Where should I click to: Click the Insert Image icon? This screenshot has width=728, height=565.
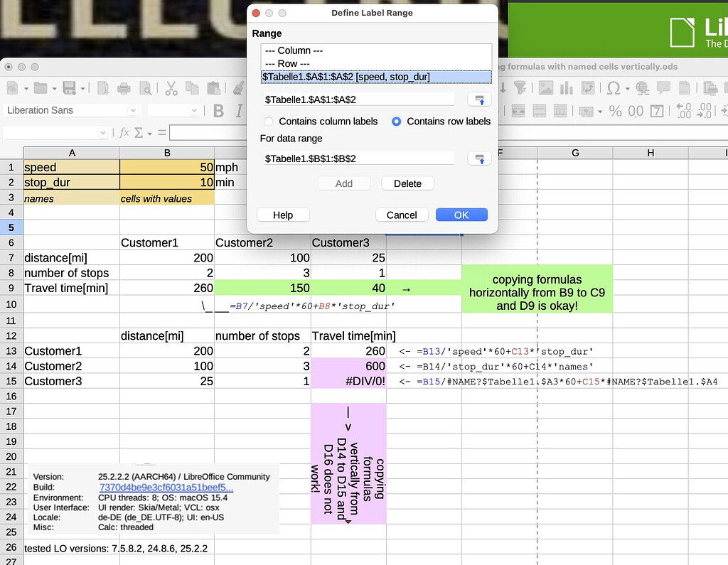546,88
